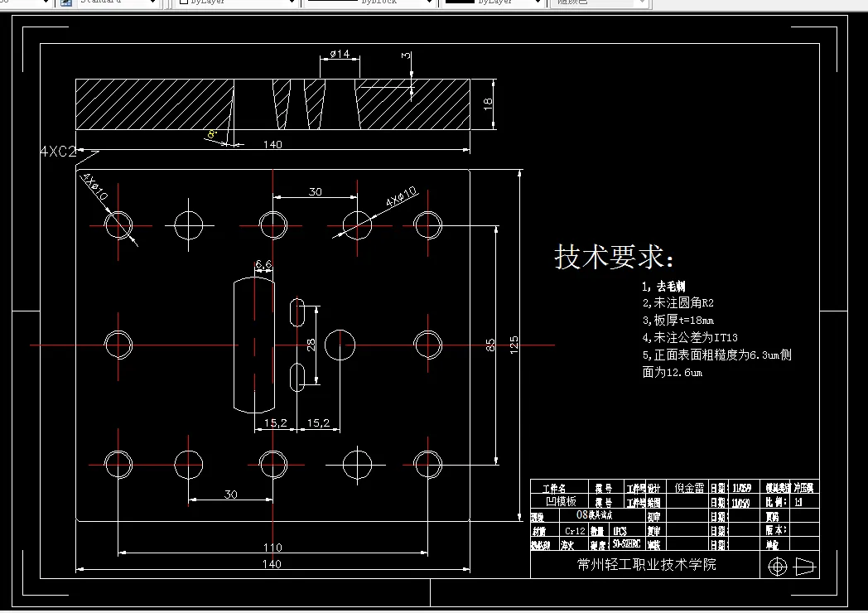Select the upper 30 dimension between top holes
This screenshot has width=868, height=613.
tap(315, 191)
